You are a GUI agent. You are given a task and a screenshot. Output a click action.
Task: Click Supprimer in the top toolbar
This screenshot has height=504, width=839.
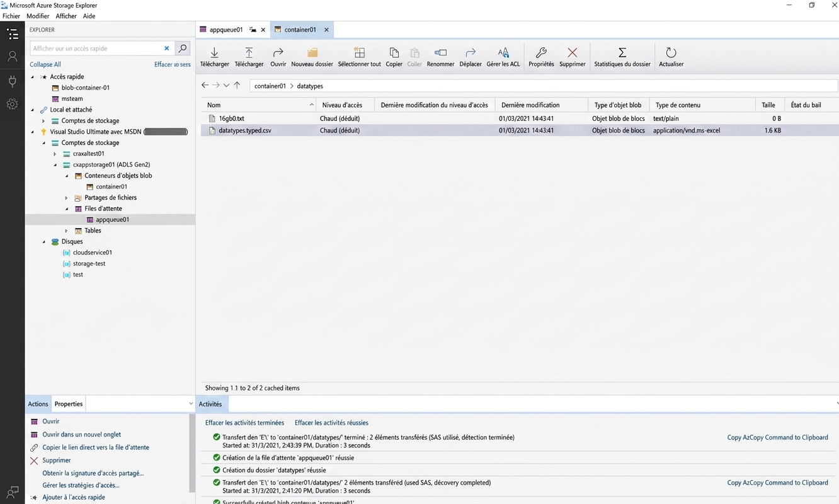pyautogui.click(x=572, y=57)
